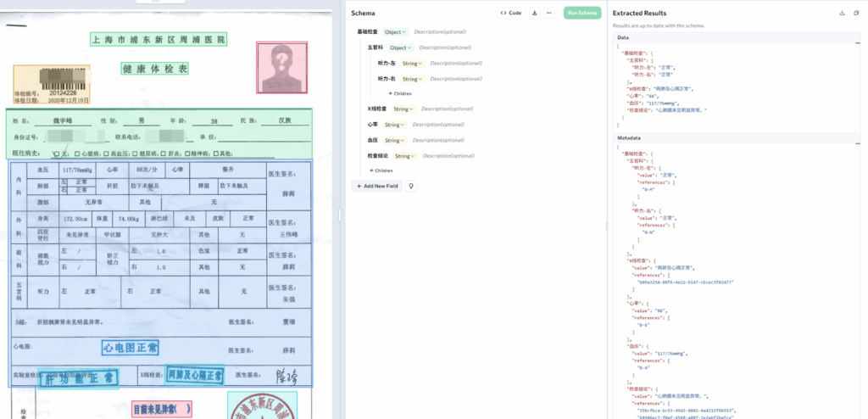
Task: Copy the extracted results to clipboard
Action: coord(856,14)
